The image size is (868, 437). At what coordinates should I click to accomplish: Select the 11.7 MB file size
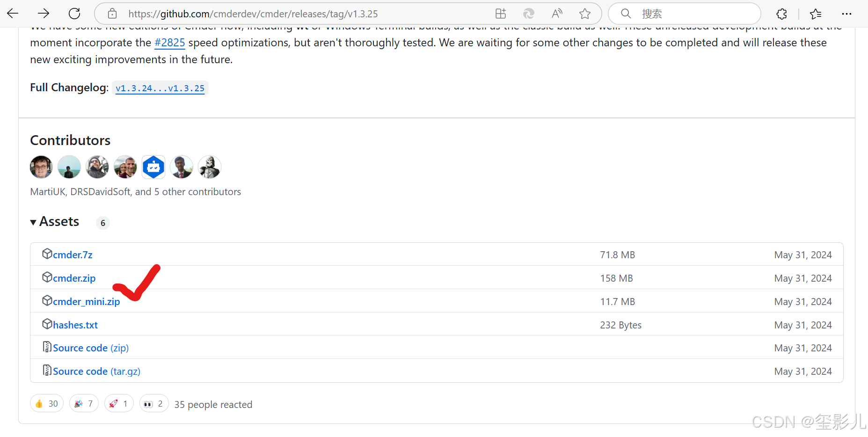(618, 302)
